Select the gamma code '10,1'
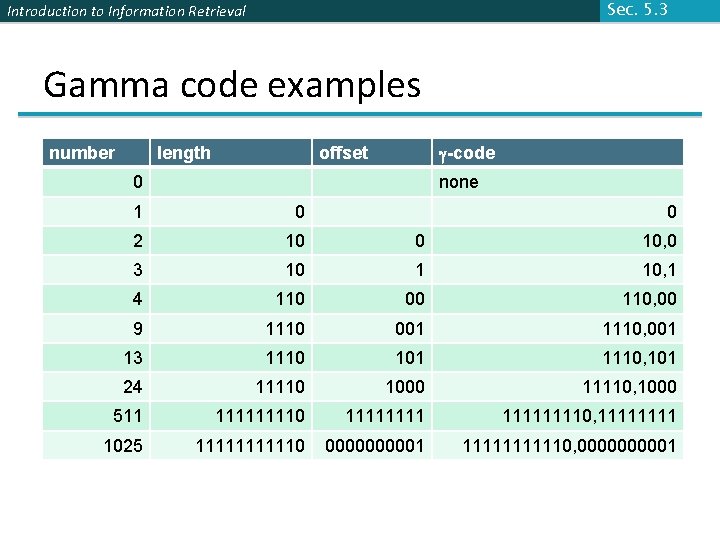 click(558, 270)
